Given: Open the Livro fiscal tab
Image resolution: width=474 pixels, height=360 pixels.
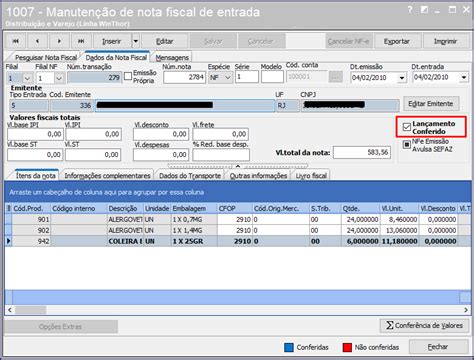Looking at the screenshot, I should point(311,176).
